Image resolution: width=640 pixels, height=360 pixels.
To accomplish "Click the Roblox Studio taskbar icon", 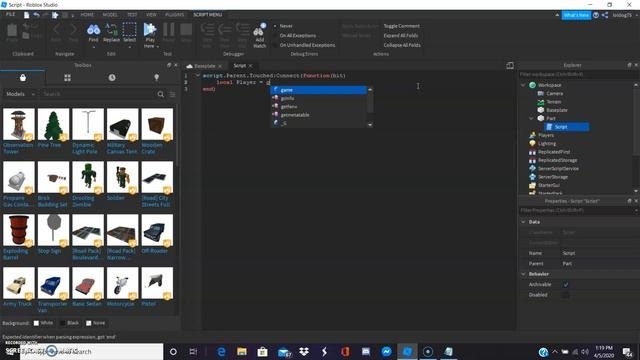I will [x=407, y=351].
